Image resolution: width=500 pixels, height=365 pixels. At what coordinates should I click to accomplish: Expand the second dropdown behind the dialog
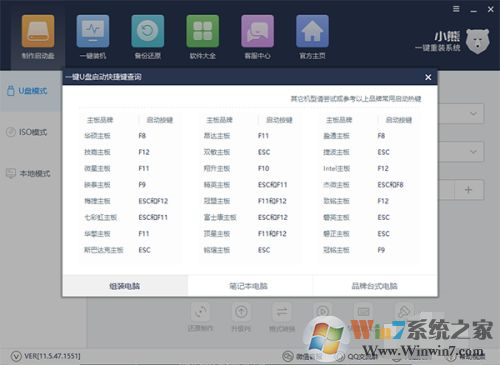click(473, 152)
